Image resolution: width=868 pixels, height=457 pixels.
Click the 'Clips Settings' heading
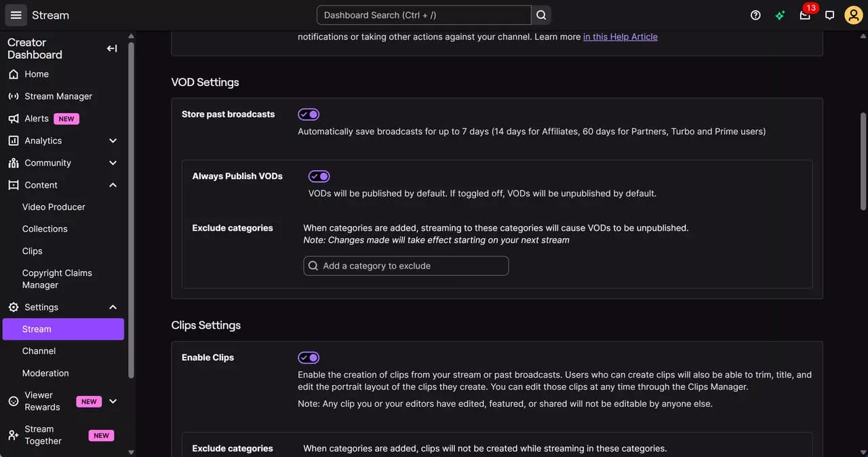point(206,325)
